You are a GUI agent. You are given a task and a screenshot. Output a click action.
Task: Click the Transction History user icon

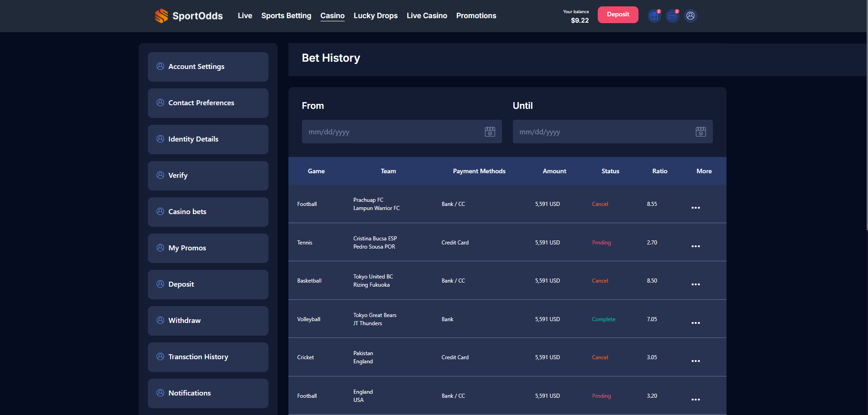click(160, 356)
